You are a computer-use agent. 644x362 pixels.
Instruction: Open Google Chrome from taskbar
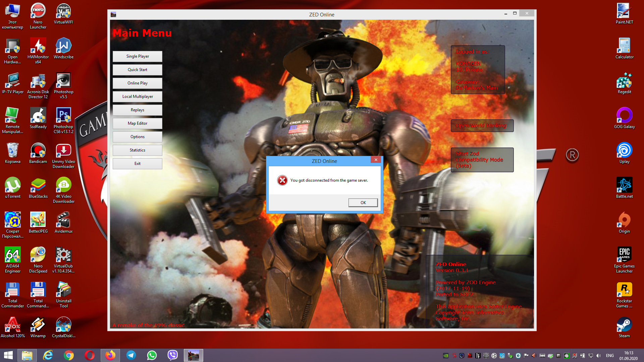(69, 355)
